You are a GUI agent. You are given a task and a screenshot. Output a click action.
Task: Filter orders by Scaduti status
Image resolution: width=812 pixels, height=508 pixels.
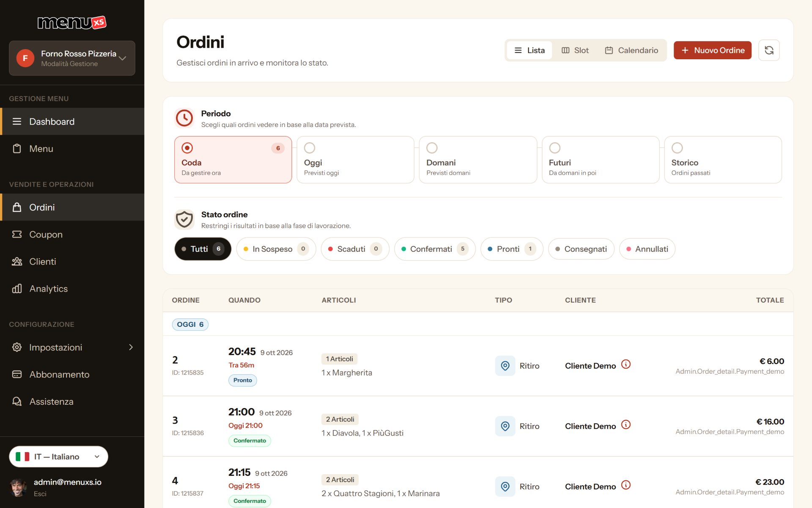pyautogui.click(x=355, y=249)
